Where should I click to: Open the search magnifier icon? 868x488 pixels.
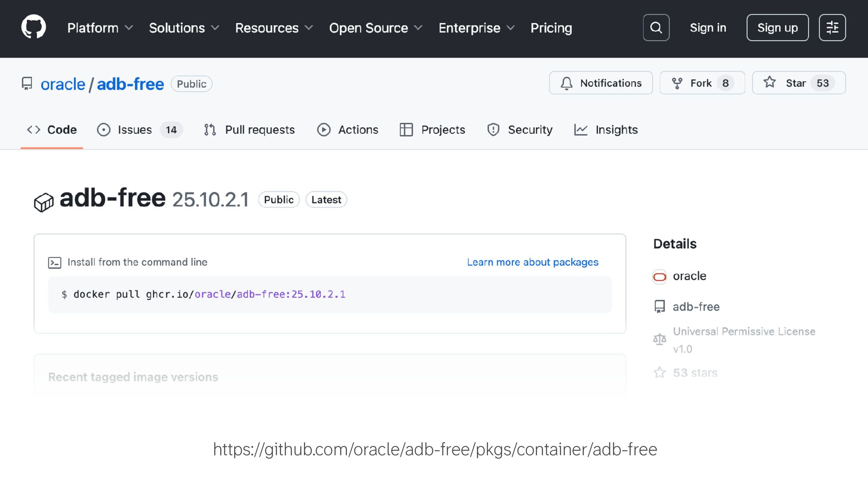click(656, 28)
